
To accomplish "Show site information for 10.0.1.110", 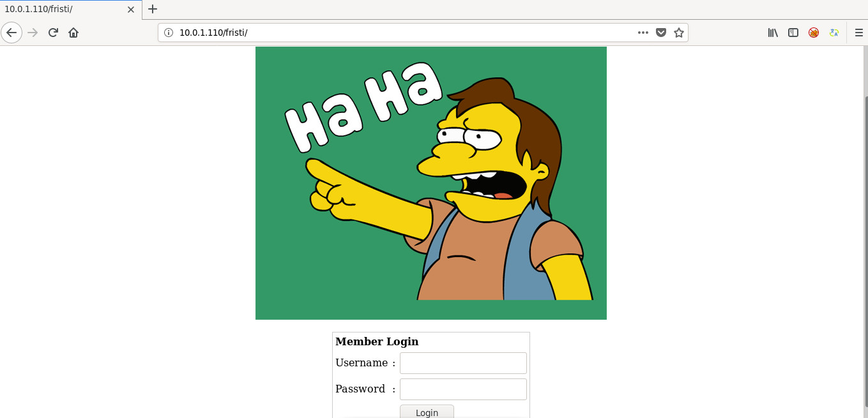I will pos(169,33).
